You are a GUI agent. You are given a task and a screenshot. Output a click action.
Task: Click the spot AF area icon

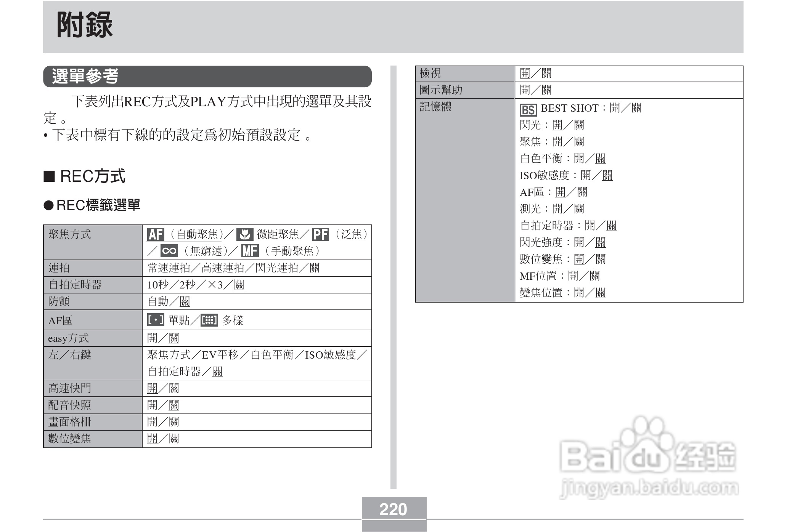[156, 320]
